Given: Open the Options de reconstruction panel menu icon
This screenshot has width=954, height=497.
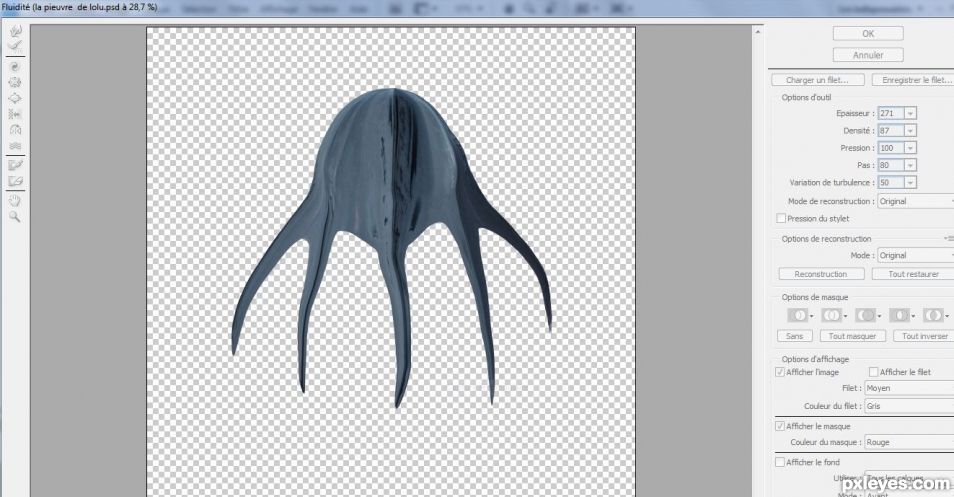Looking at the screenshot, I should pos(949,238).
